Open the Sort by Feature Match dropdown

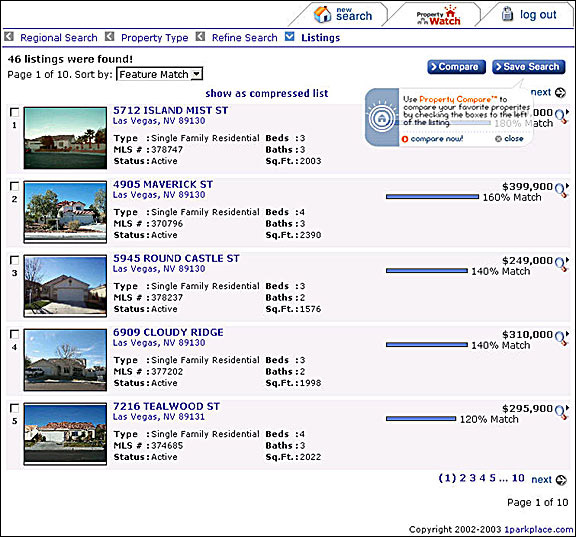(x=159, y=74)
